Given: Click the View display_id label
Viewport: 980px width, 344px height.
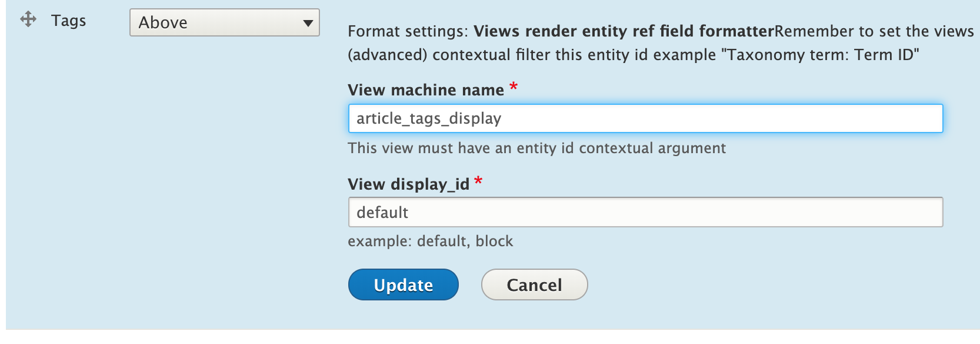Looking at the screenshot, I should pyautogui.click(x=408, y=184).
